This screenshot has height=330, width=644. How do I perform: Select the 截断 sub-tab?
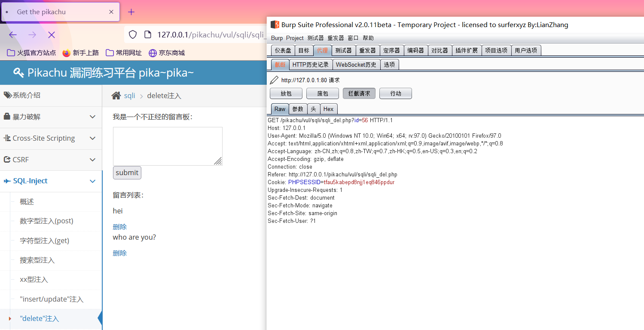coord(280,65)
